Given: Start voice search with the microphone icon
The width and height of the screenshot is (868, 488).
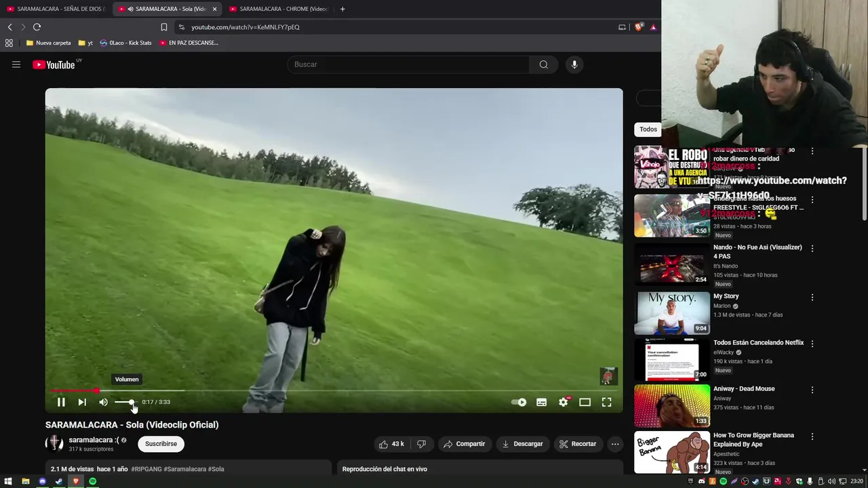Looking at the screenshot, I should click(574, 64).
